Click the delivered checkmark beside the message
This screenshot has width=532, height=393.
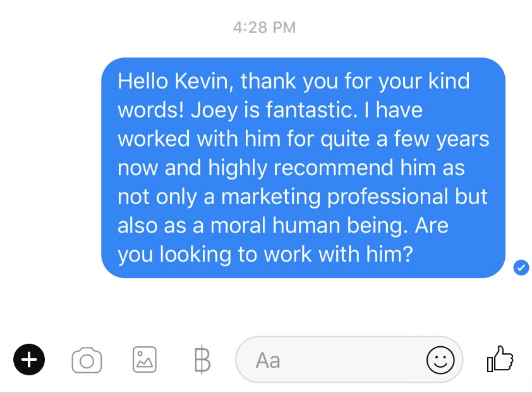click(x=521, y=267)
